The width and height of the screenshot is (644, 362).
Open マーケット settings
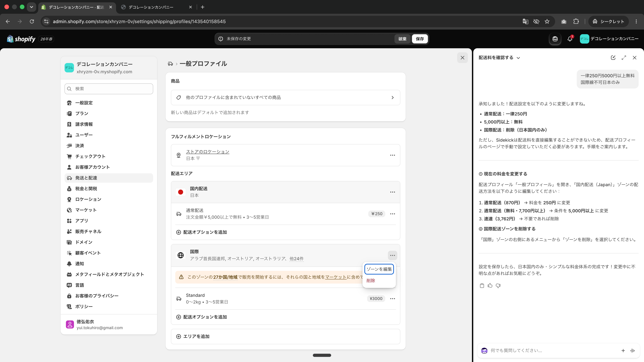[x=109, y=210]
